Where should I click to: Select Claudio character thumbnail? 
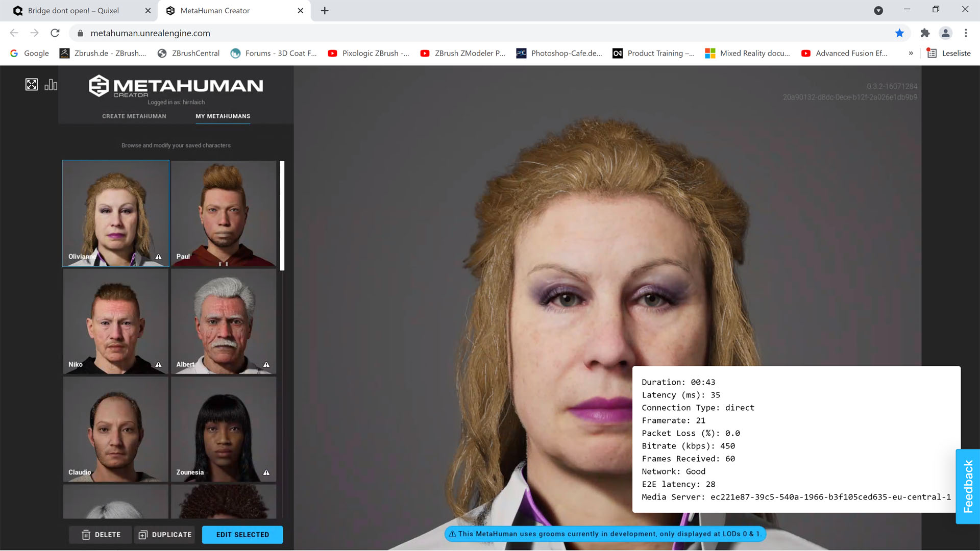(116, 429)
